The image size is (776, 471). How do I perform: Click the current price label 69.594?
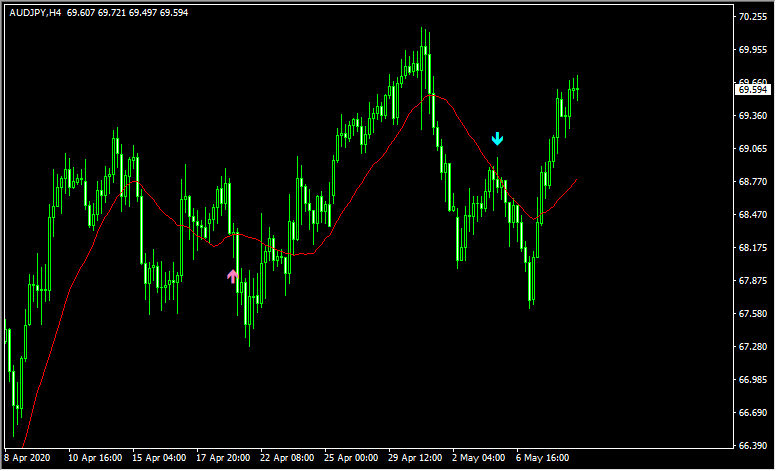pyautogui.click(x=752, y=90)
